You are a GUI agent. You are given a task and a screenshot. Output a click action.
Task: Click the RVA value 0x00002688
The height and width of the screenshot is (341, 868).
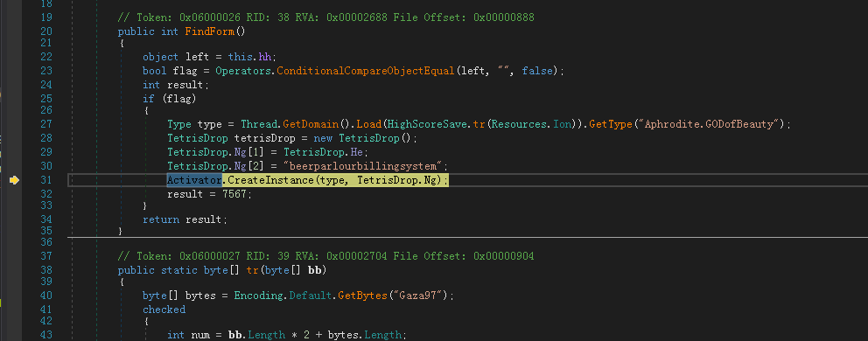coord(356,17)
